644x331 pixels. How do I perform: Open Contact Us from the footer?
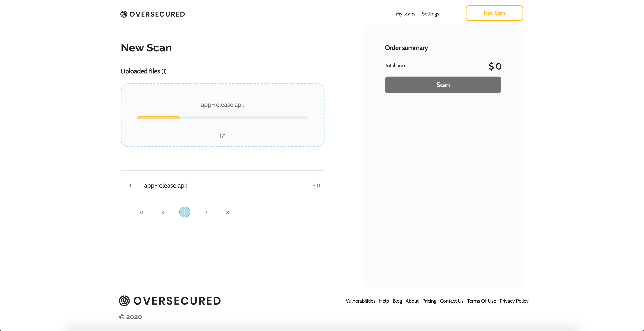point(452,301)
